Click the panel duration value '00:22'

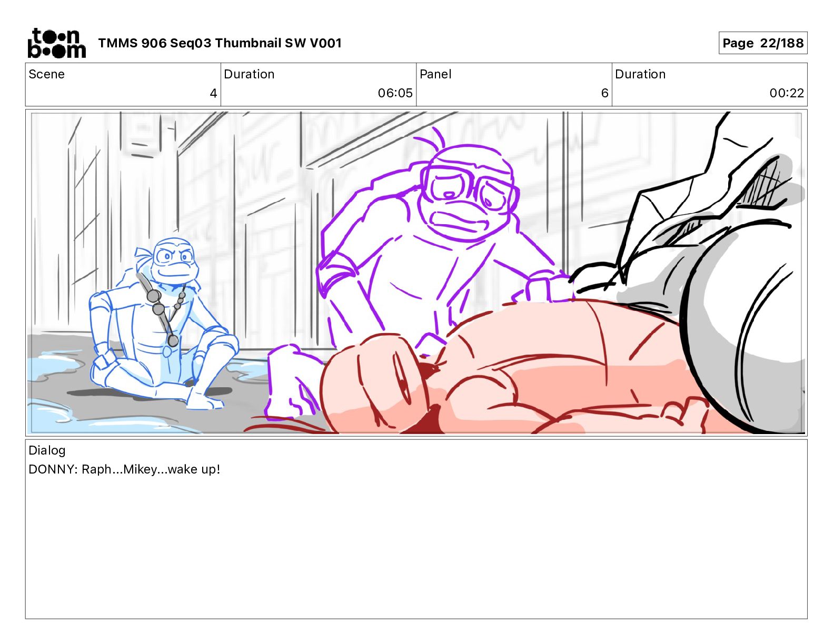(x=787, y=93)
